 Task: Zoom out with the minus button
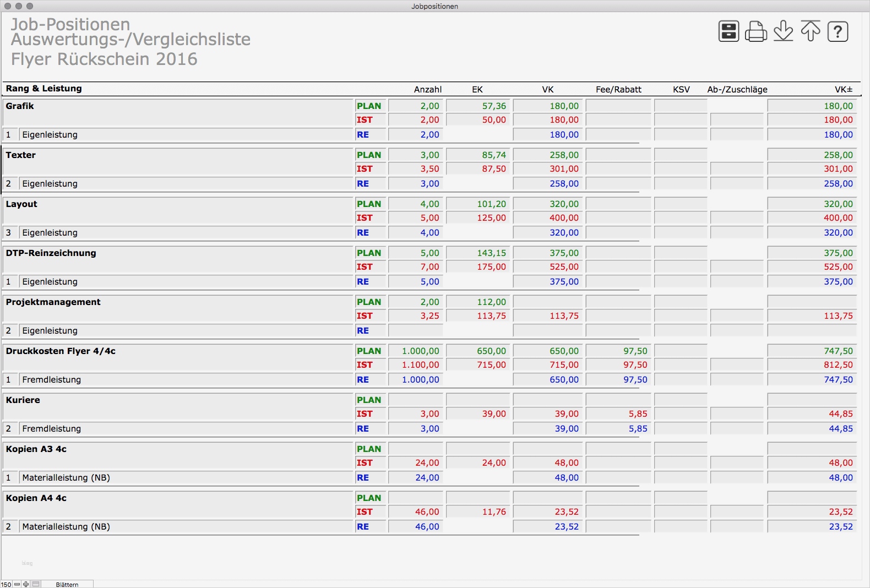coord(17,584)
